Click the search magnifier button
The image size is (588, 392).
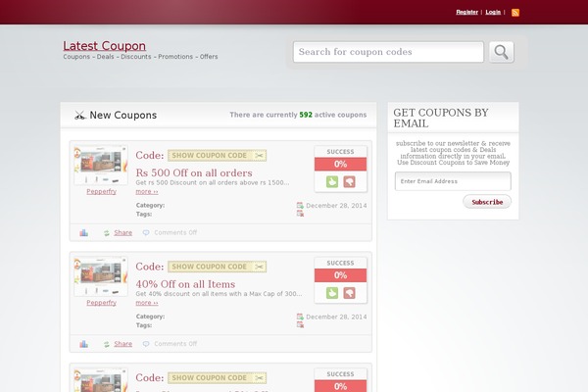pyautogui.click(x=501, y=52)
